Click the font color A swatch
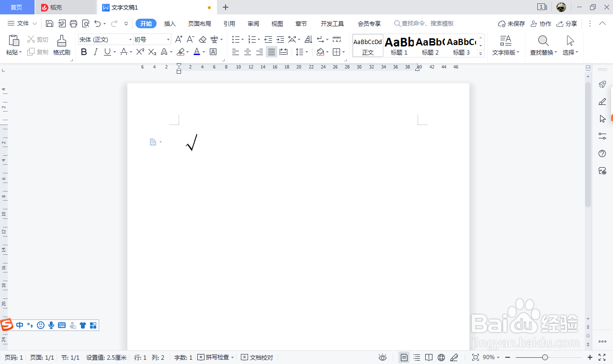The image size is (613, 364). point(197,52)
